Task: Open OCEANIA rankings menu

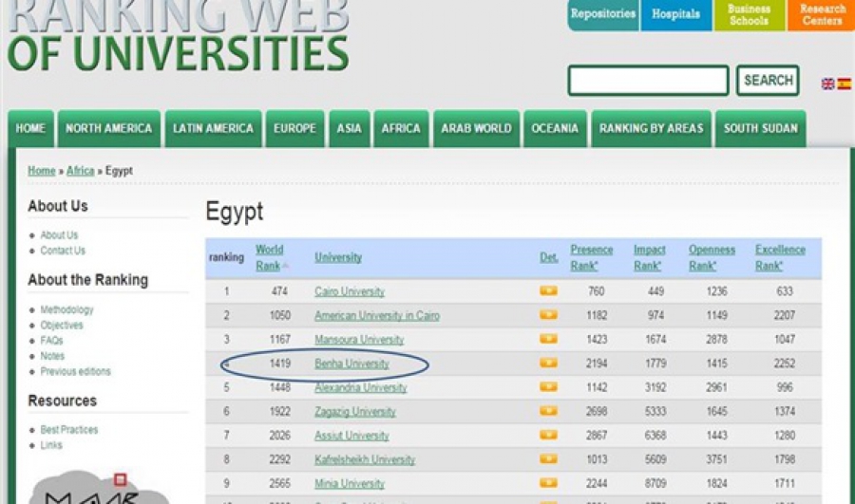Action: (555, 128)
